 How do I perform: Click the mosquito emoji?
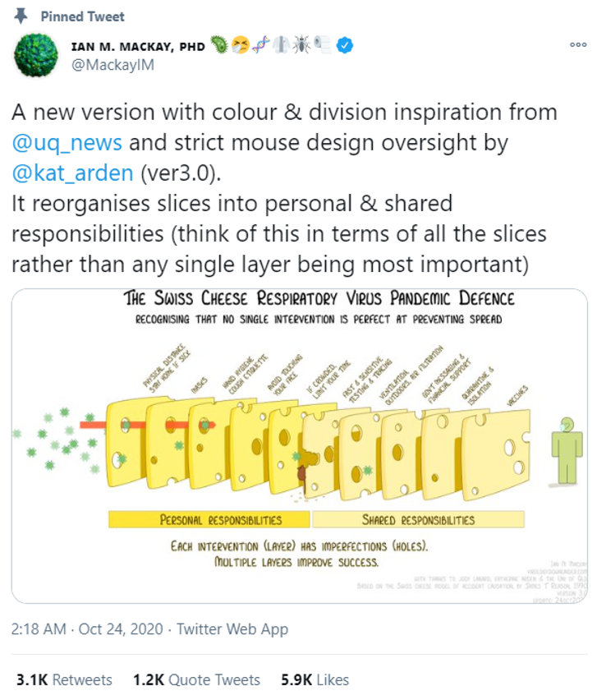click(301, 44)
